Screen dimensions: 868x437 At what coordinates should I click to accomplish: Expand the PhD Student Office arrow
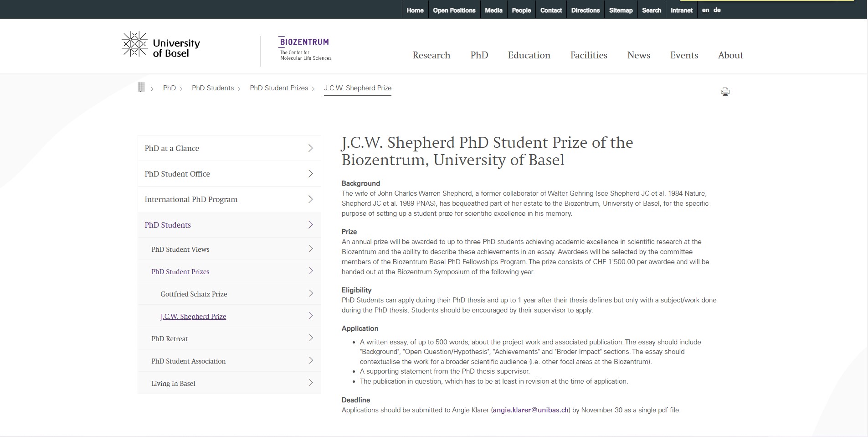pos(310,174)
